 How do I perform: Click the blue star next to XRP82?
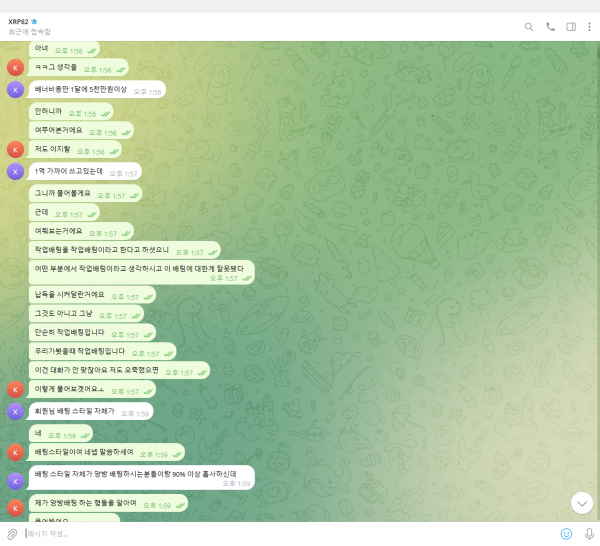point(33,20)
